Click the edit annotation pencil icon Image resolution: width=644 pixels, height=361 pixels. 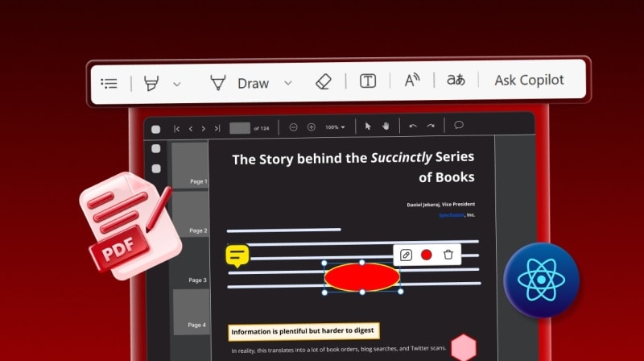pos(407,255)
